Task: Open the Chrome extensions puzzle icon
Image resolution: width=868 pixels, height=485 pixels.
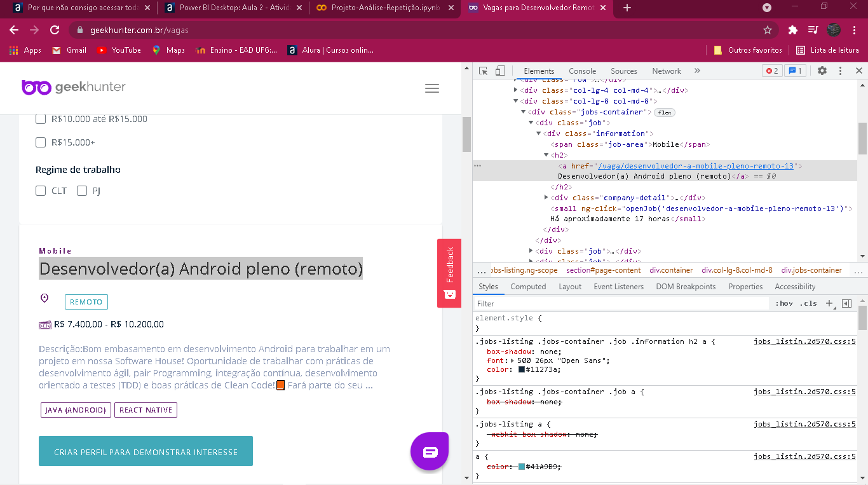Action: [x=792, y=30]
